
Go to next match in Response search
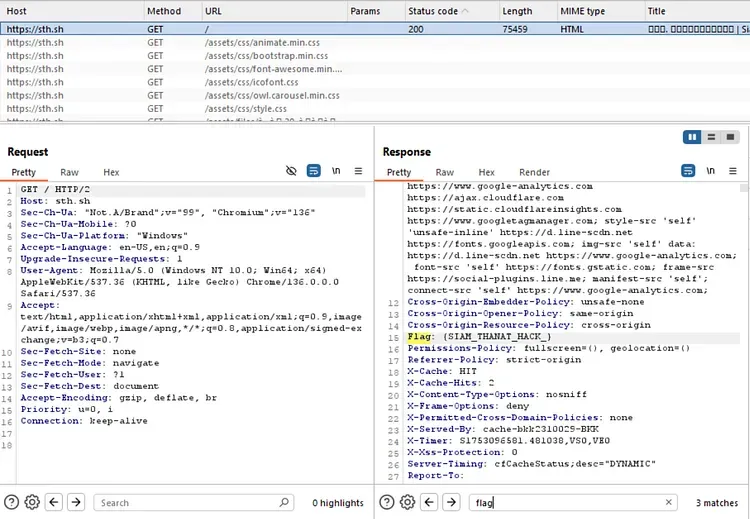451,502
